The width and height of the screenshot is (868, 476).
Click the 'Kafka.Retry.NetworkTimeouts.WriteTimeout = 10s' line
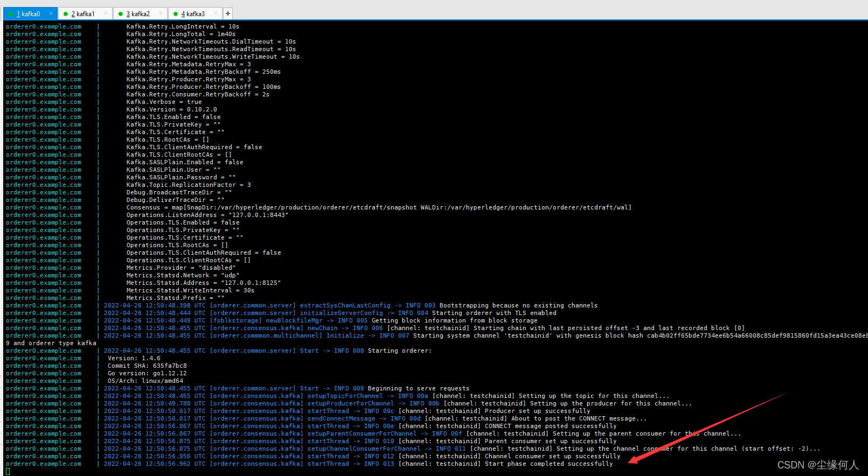pyautogui.click(x=213, y=57)
